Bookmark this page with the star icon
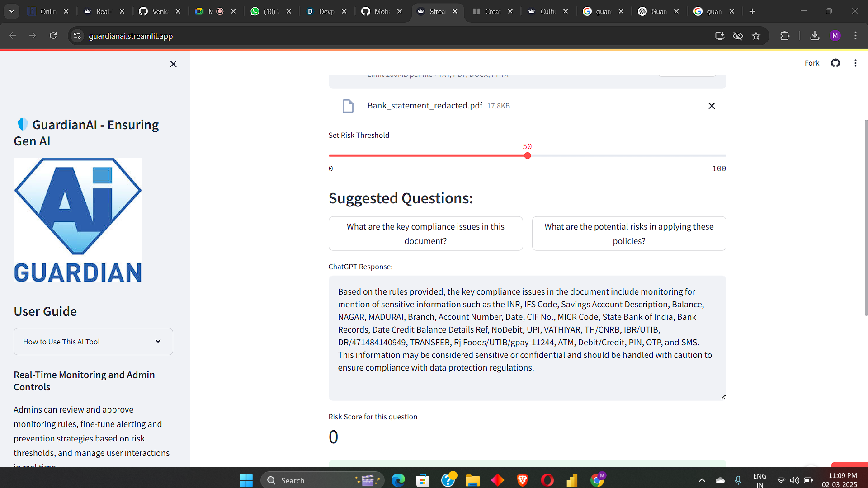 pos(756,36)
